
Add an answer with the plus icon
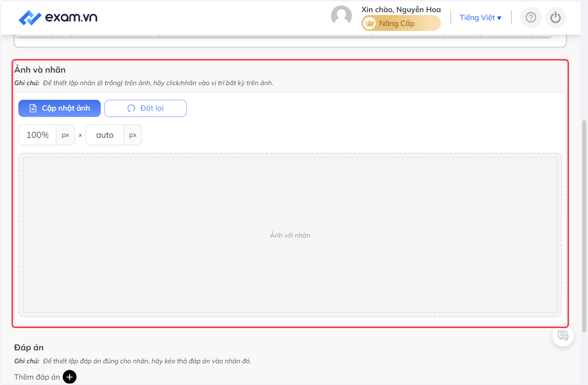pos(70,377)
